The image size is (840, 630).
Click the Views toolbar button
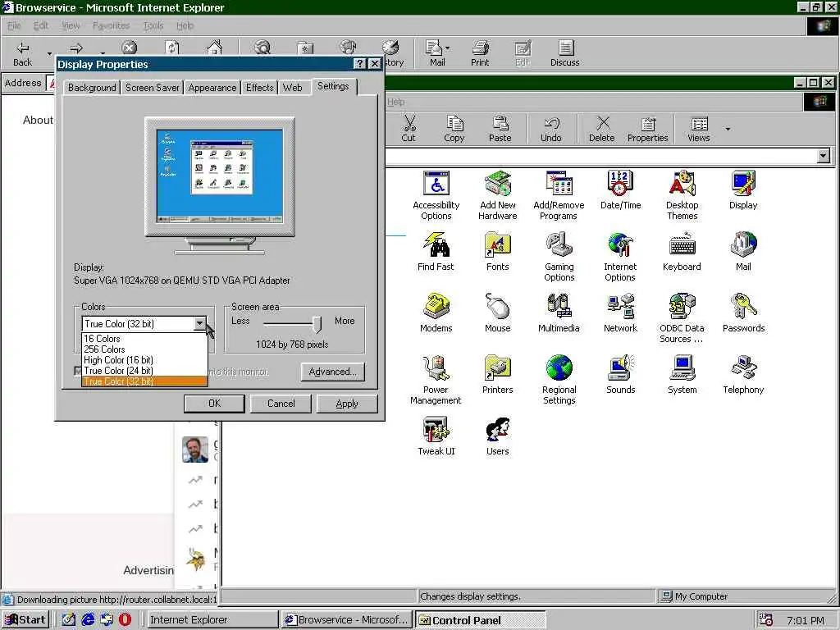[x=699, y=129]
